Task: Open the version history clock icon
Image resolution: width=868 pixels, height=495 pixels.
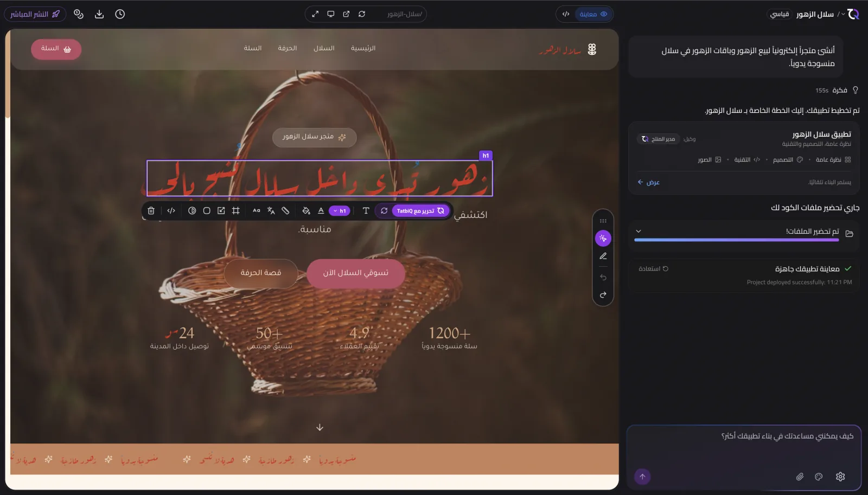Action: [x=120, y=14]
